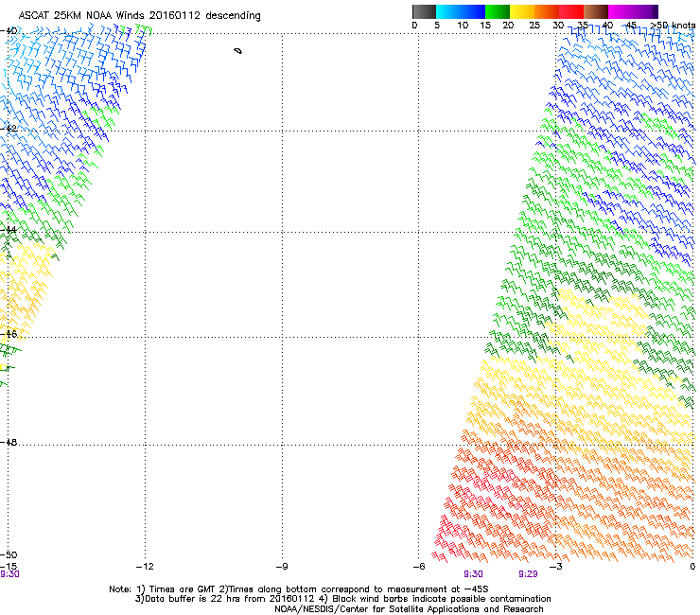Click the '9:30' time label beside '9:29'
This screenshot has height=615, width=700.
(x=473, y=574)
